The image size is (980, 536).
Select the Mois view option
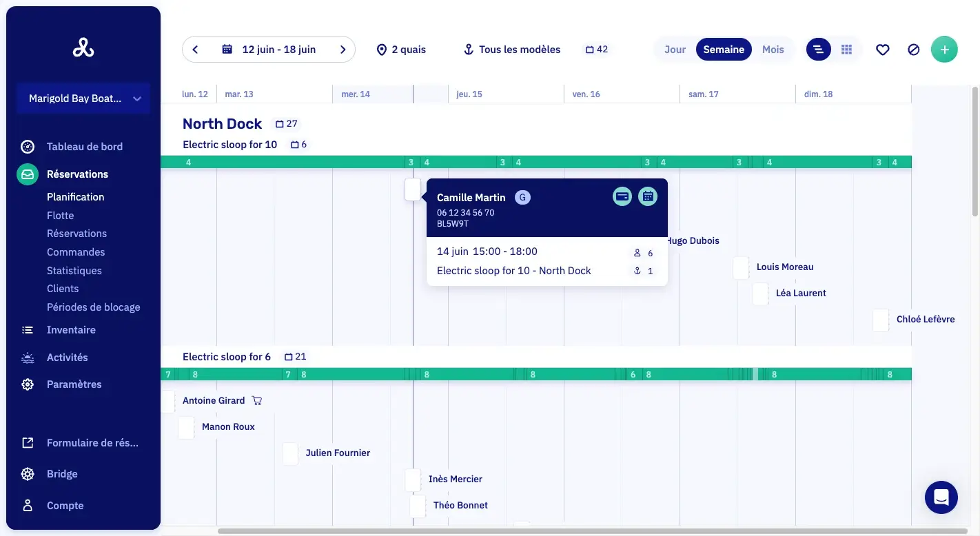773,50
